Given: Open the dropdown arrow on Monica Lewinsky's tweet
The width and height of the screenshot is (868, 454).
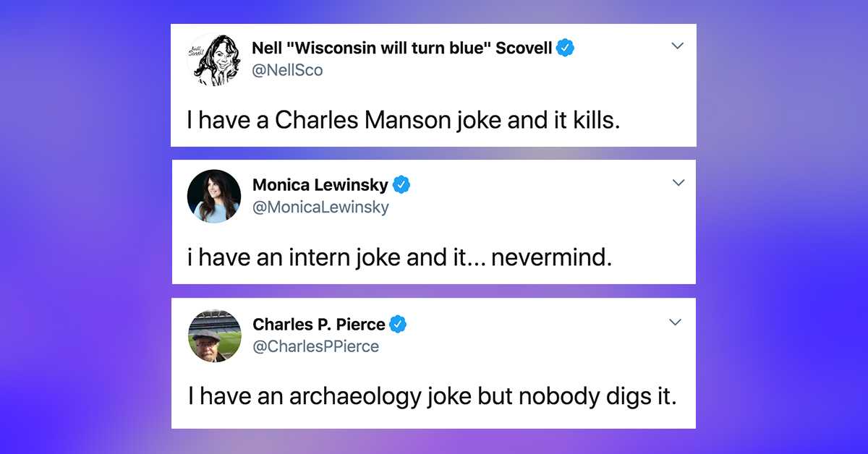Looking at the screenshot, I should (x=678, y=183).
